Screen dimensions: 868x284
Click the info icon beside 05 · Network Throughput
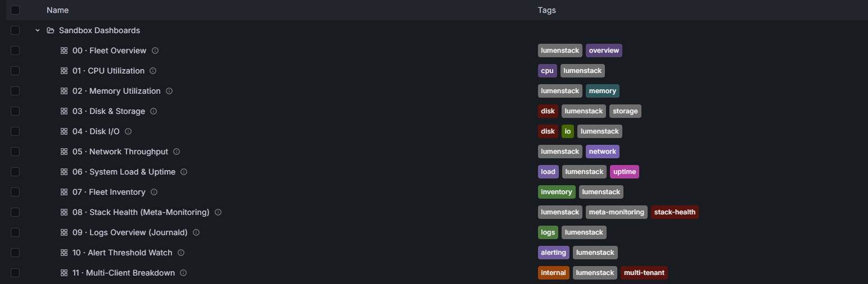point(177,152)
